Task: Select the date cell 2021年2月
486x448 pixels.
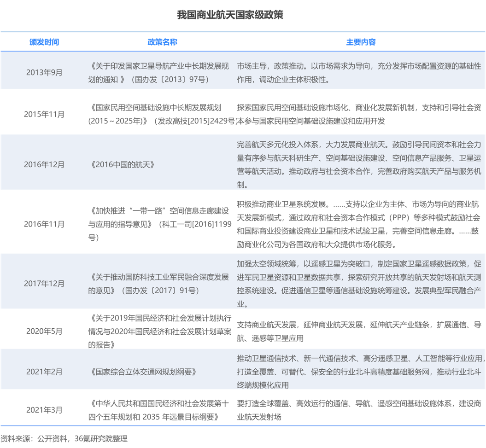Action: pyautogui.click(x=44, y=372)
